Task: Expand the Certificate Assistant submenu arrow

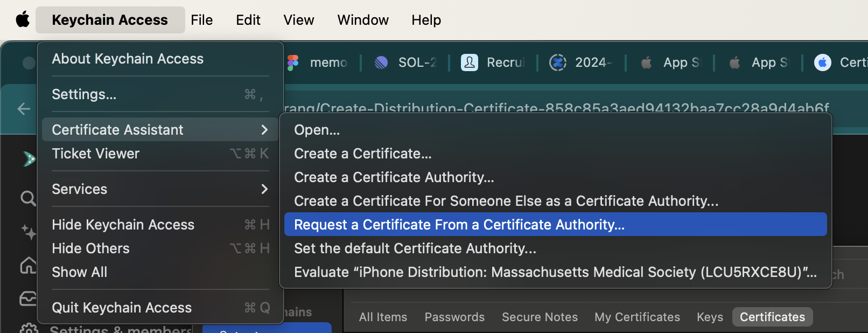Action: [x=264, y=130]
